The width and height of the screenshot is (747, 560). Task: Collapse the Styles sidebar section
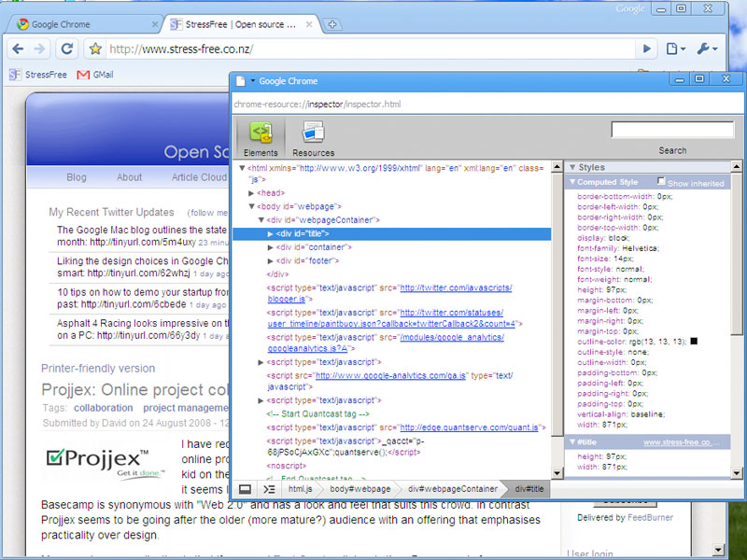[x=572, y=168]
